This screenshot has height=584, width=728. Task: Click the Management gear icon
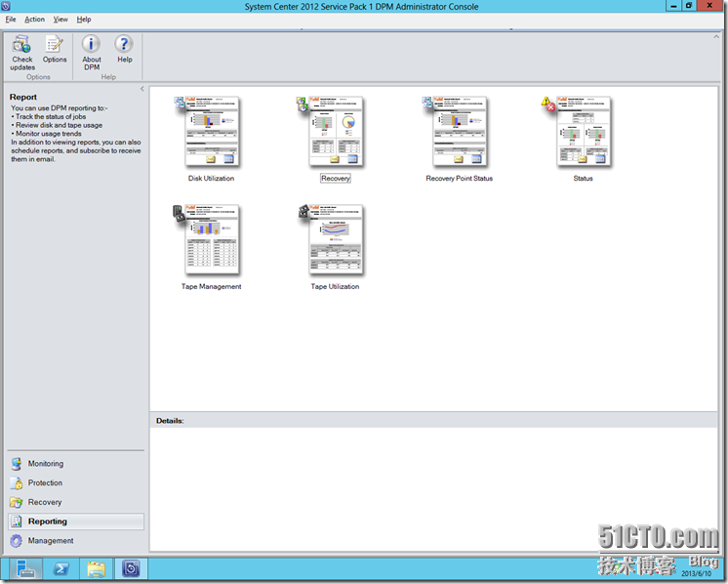pos(17,541)
